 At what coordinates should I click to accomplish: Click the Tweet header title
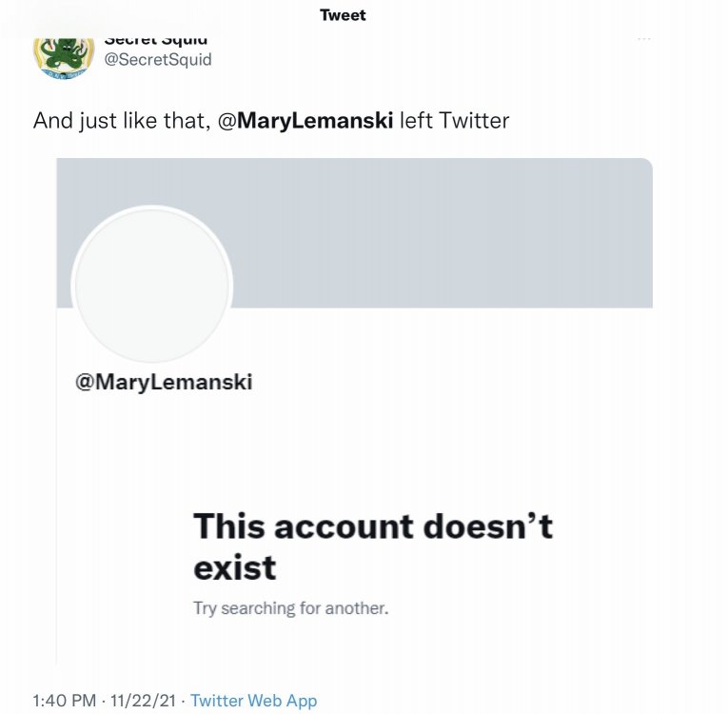tap(343, 15)
